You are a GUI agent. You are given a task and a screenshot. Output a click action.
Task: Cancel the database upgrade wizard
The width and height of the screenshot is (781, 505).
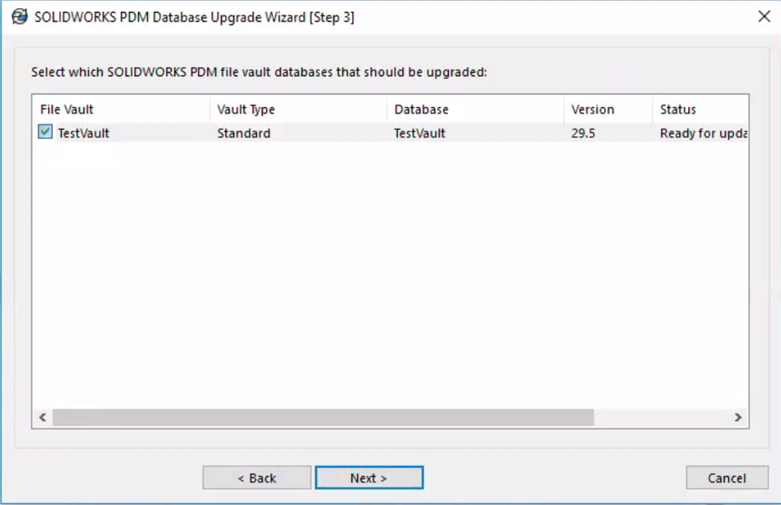[727, 478]
